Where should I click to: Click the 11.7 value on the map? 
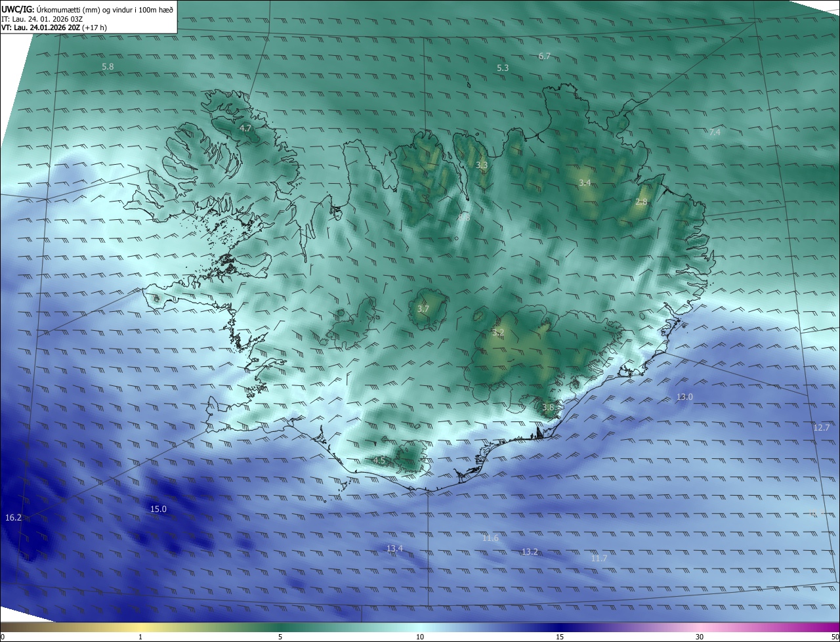click(598, 559)
